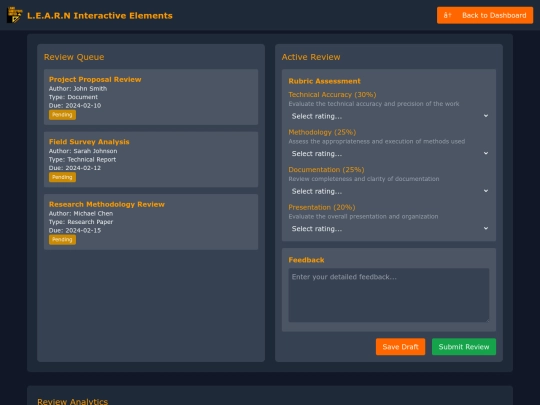Open the Field Survey Analysis queue item
Image resolution: width=540 pixels, height=405 pixels.
click(x=151, y=159)
